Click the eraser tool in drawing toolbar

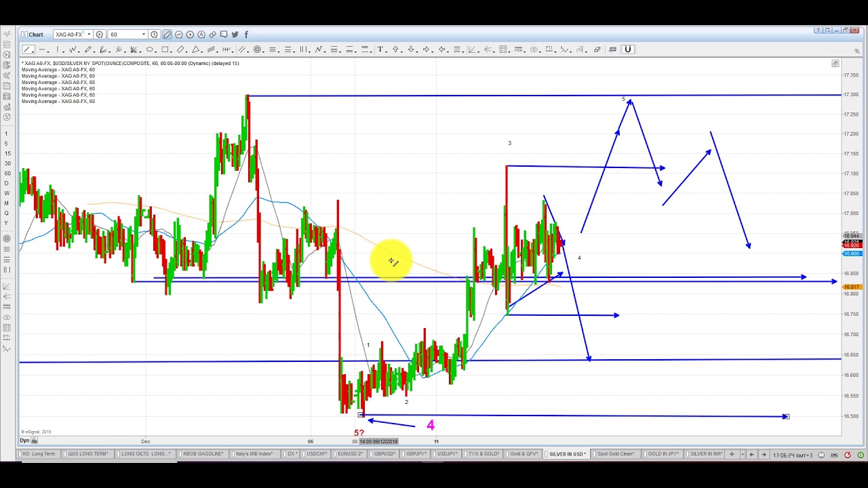click(597, 49)
